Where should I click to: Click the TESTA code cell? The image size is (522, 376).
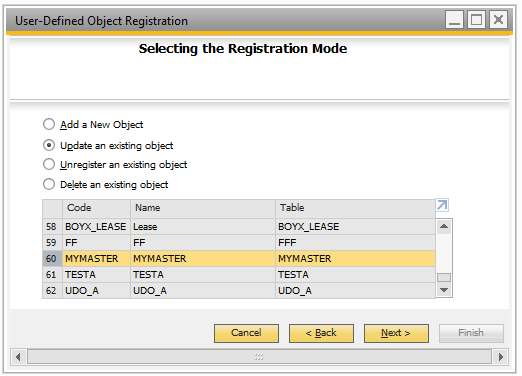(96, 275)
